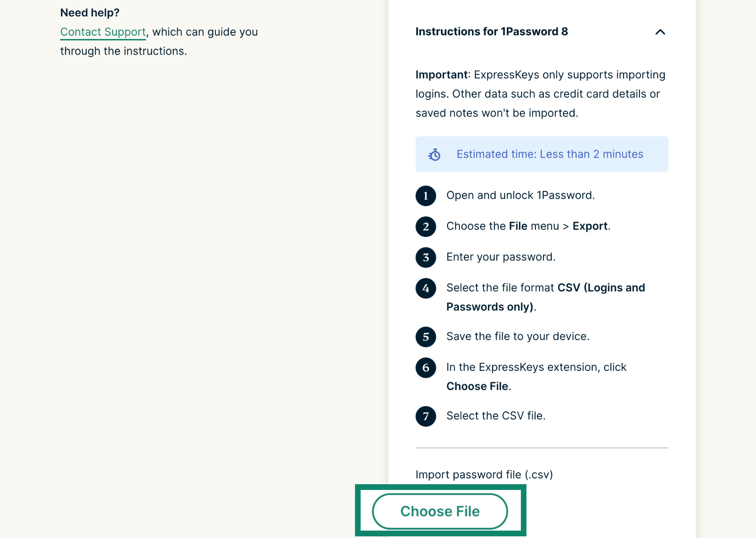Click the Instructions for 1Password 8 heading
Viewport: 756px width, 538px height.
pos(491,32)
